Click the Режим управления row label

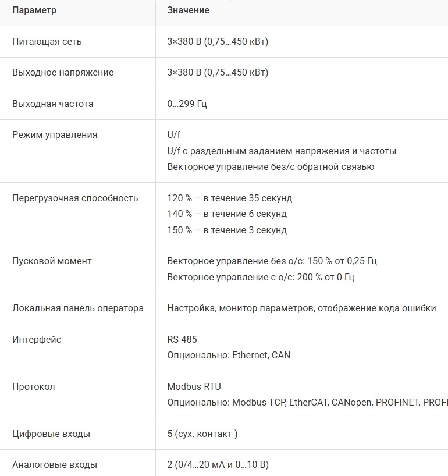(x=55, y=135)
